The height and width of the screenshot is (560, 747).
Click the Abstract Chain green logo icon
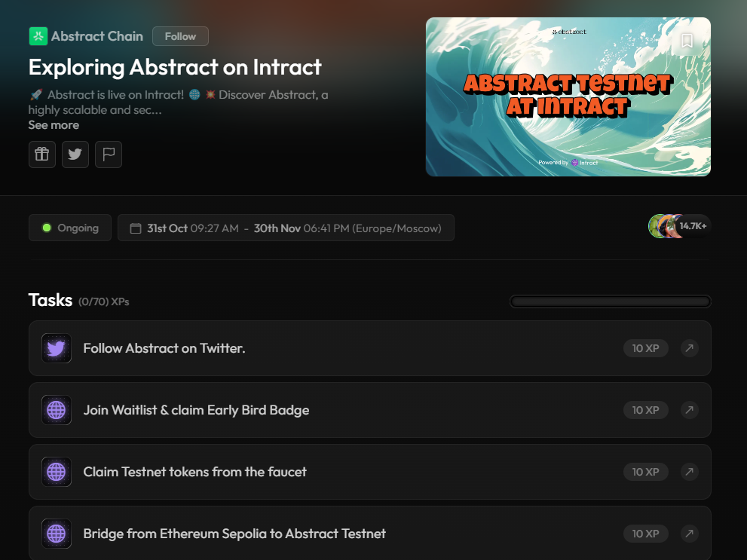point(38,36)
